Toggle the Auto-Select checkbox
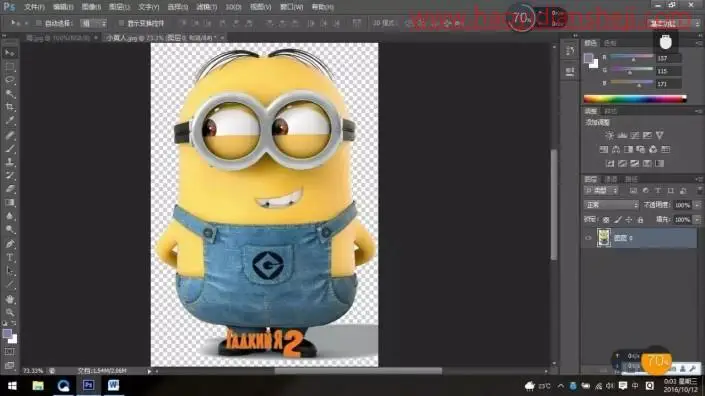Screen dimensions: 705x396 (39, 23)
